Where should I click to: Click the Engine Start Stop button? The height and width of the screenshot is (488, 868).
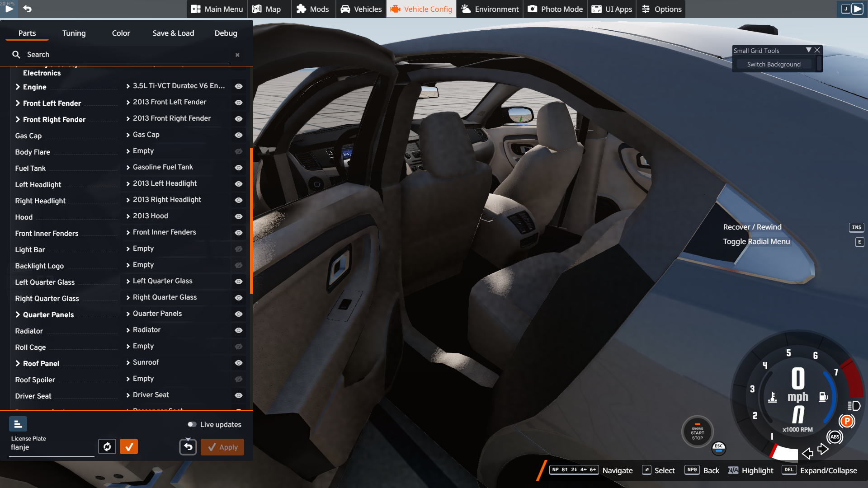pos(698,432)
